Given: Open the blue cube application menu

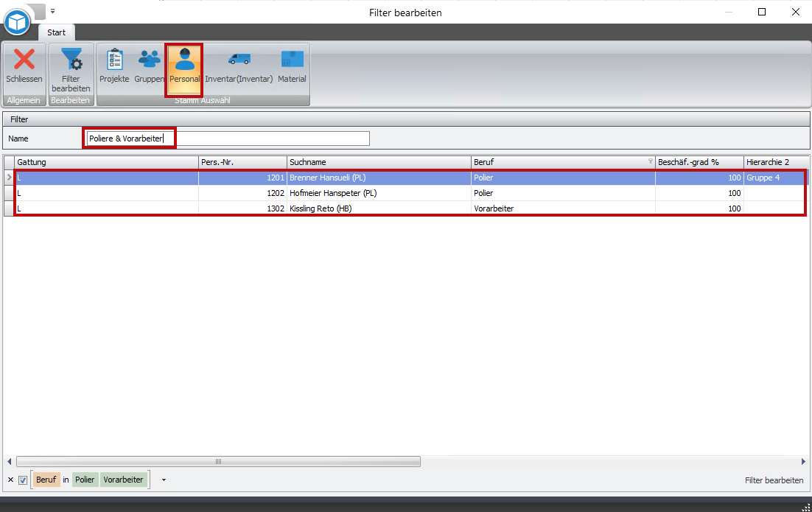Looking at the screenshot, I should coord(16,22).
